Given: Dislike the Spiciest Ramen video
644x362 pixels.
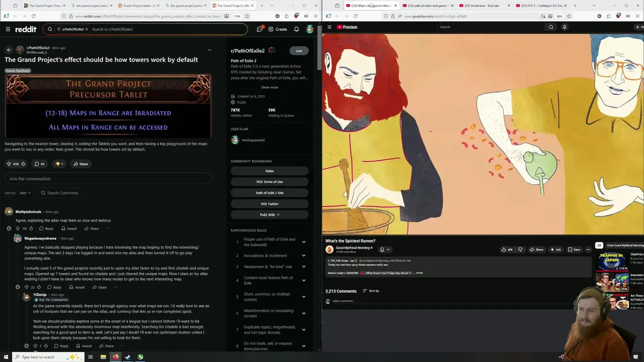Looking at the screenshot, I should pyautogui.click(x=520, y=249).
